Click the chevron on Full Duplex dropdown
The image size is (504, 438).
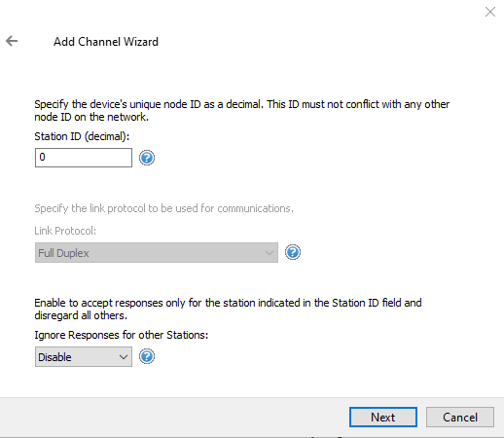269,253
